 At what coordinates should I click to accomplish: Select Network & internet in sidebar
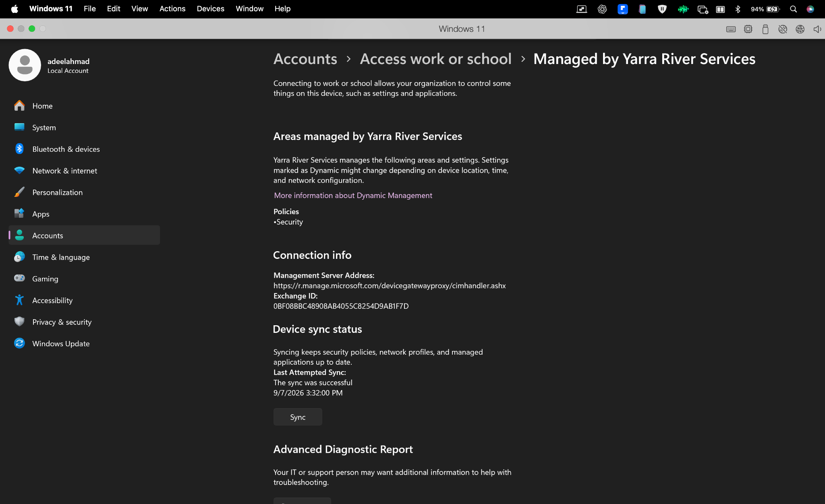84,171
